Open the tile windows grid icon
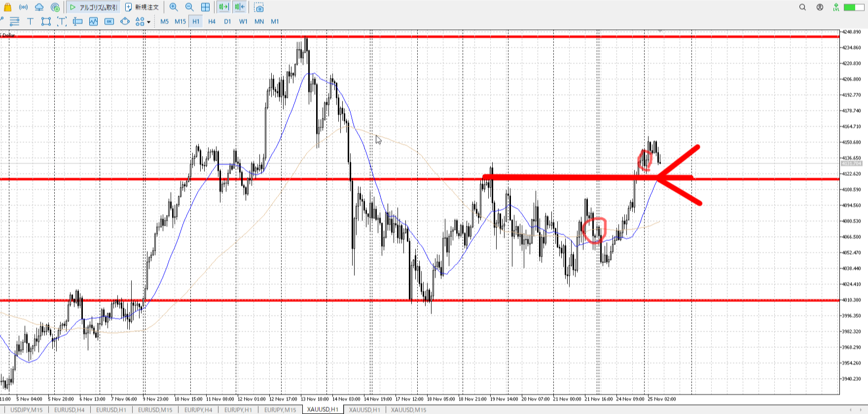The height and width of the screenshot is (414, 868). [206, 7]
